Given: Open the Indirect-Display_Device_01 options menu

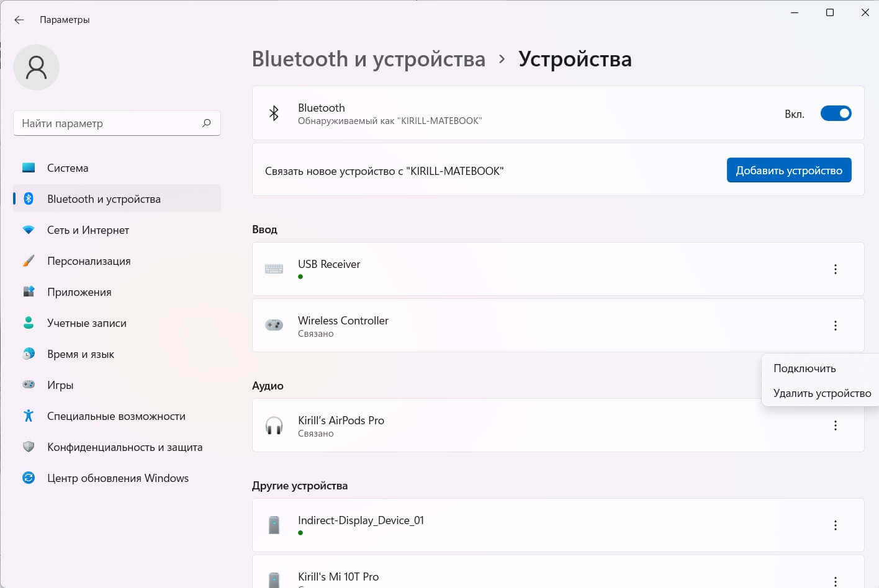Looking at the screenshot, I should point(836,525).
